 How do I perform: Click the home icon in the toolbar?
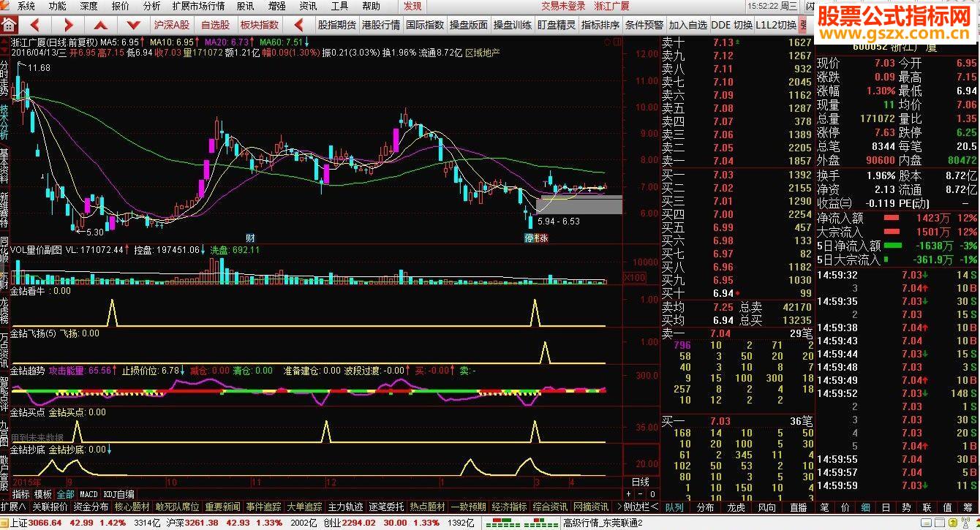tap(8, 25)
